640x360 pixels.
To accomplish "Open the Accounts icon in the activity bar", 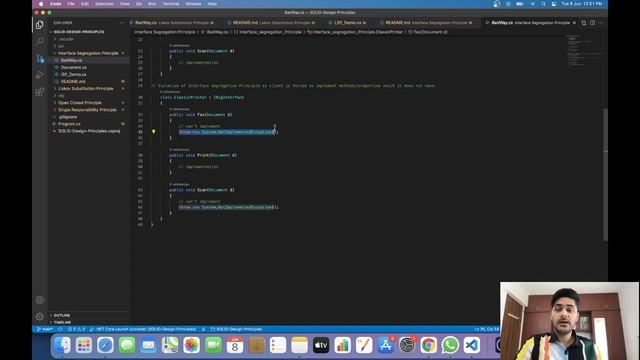I will [x=40, y=300].
